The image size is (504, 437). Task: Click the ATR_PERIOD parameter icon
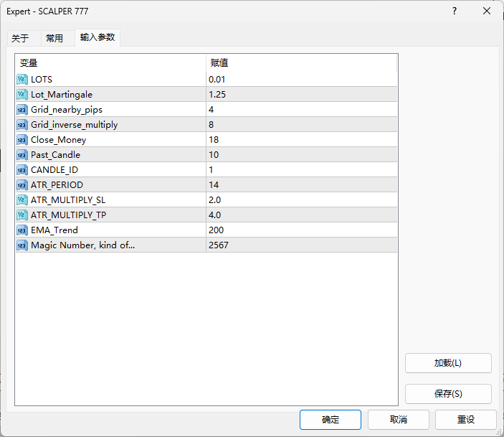click(x=22, y=185)
